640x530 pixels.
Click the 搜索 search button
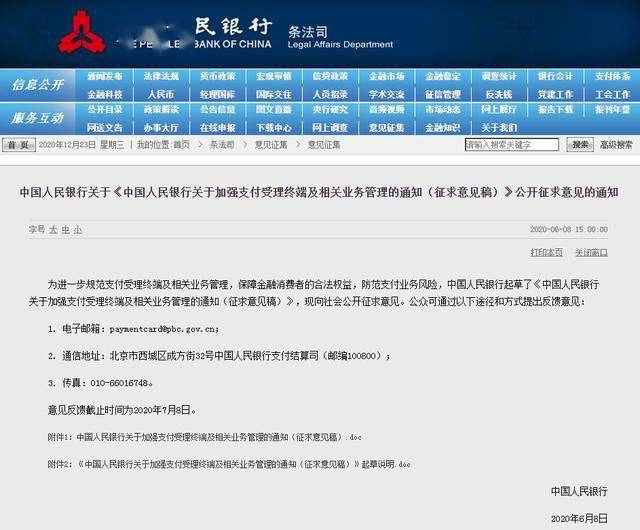[x=580, y=145]
